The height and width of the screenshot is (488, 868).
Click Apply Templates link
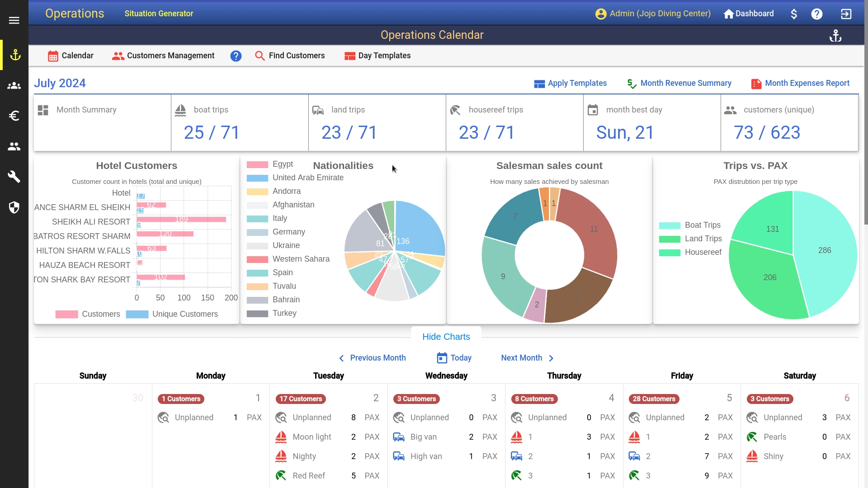570,84
